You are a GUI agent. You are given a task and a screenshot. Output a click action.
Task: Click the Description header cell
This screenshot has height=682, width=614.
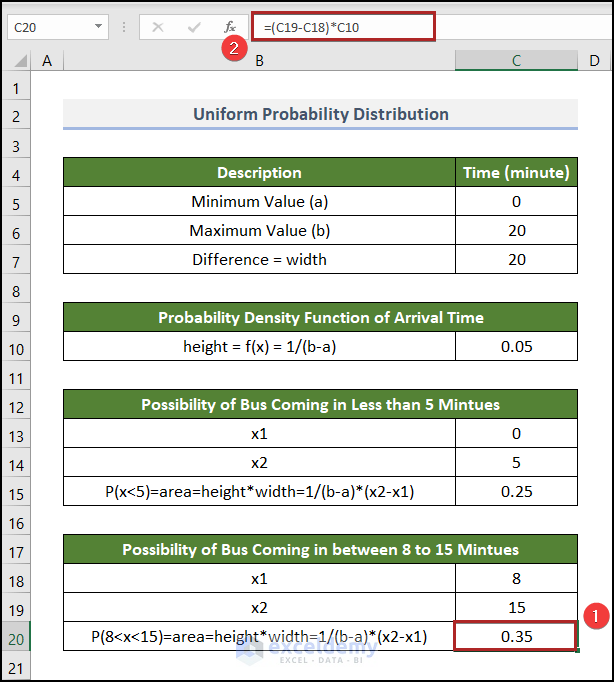259,173
